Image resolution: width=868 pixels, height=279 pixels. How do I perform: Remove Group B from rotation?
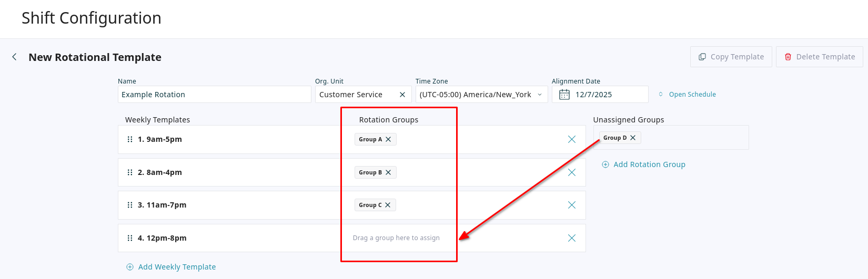(x=388, y=172)
